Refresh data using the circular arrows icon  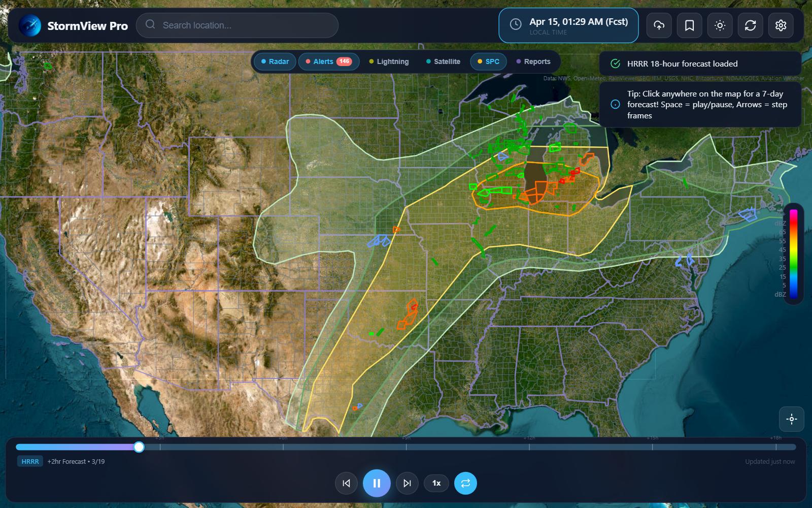click(750, 25)
